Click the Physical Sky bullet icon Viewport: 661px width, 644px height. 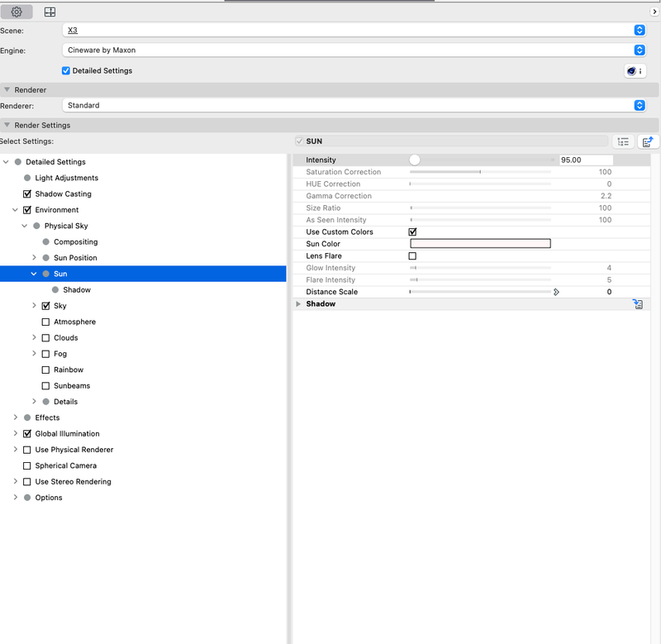36,226
